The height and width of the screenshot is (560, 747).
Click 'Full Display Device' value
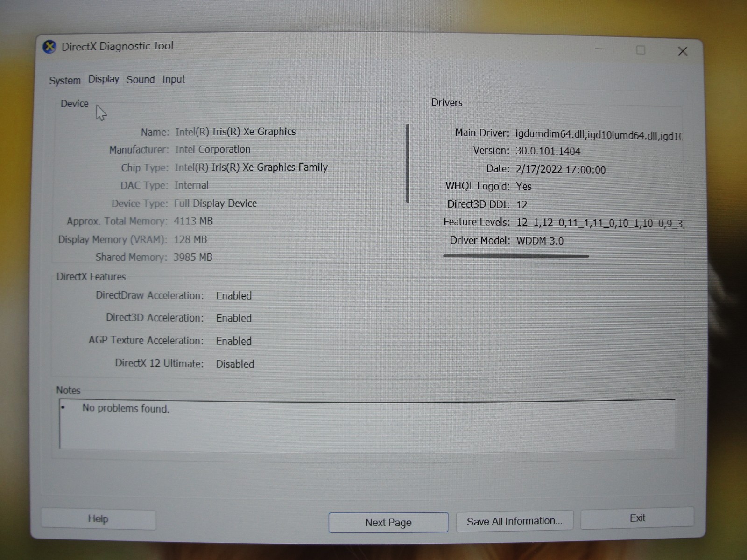215,203
